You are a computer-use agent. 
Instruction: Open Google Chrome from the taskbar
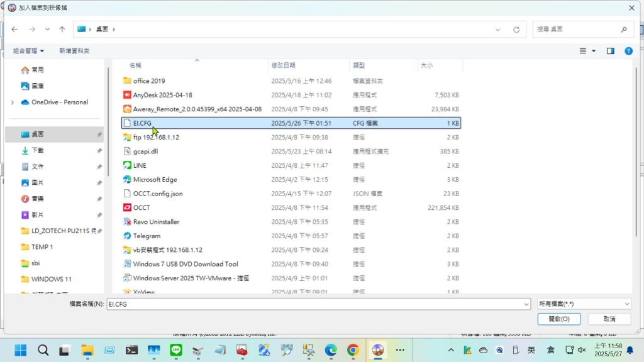(353, 350)
